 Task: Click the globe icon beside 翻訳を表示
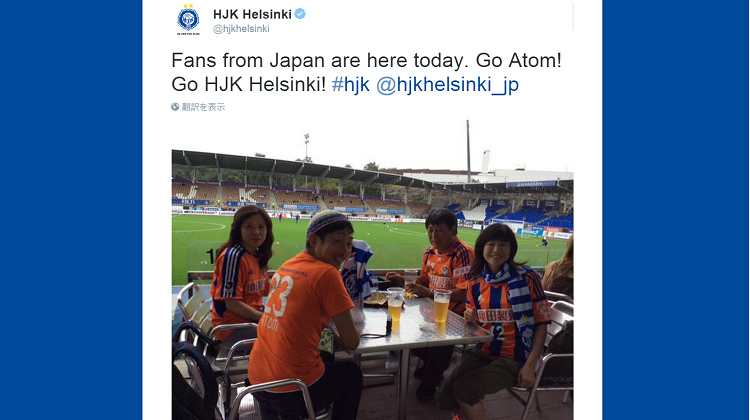pos(175,107)
